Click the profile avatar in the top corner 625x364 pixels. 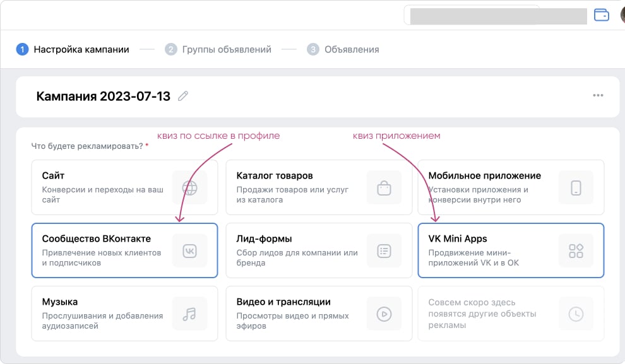click(619, 15)
